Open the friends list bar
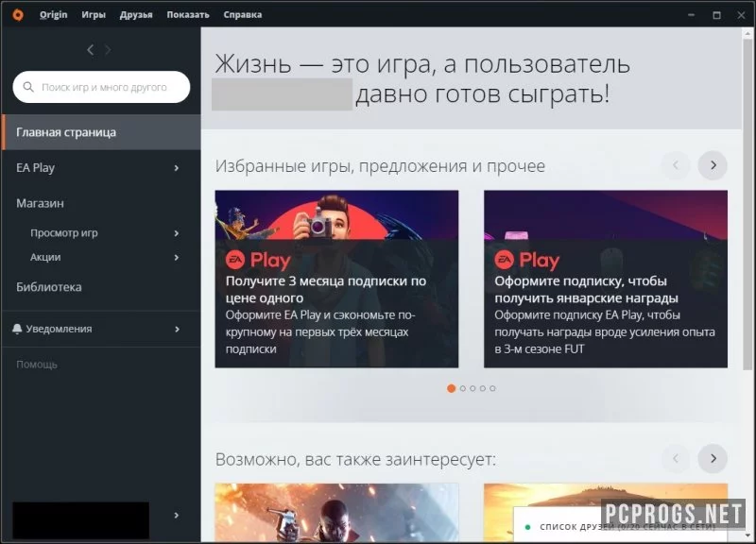Screen dimensions: 756x544 (x=620, y=527)
